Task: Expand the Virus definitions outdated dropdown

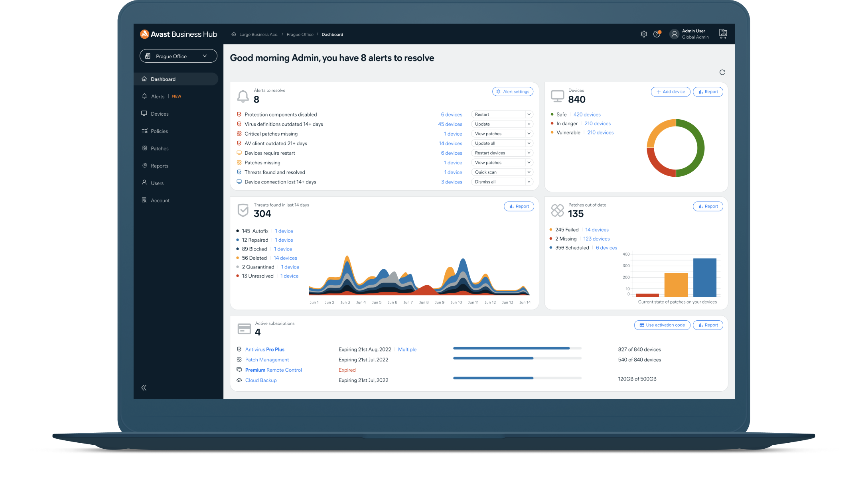Action: pyautogui.click(x=527, y=124)
